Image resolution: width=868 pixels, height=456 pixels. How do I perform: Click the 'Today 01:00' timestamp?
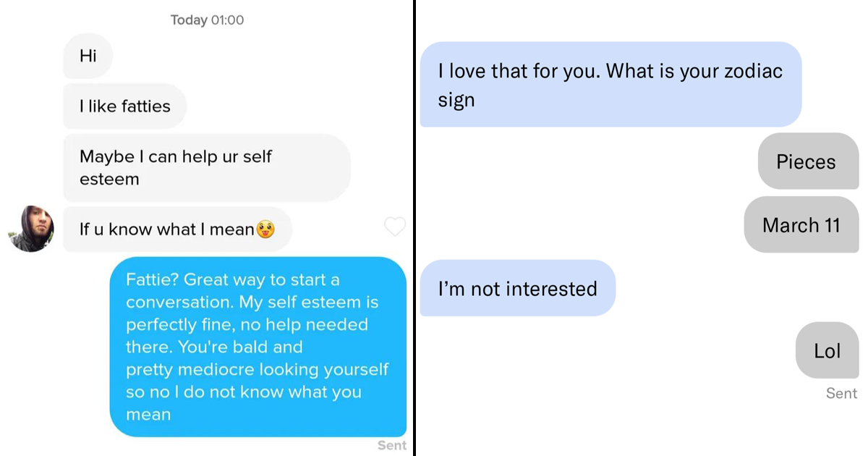pyautogui.click(x=207, y=20)
